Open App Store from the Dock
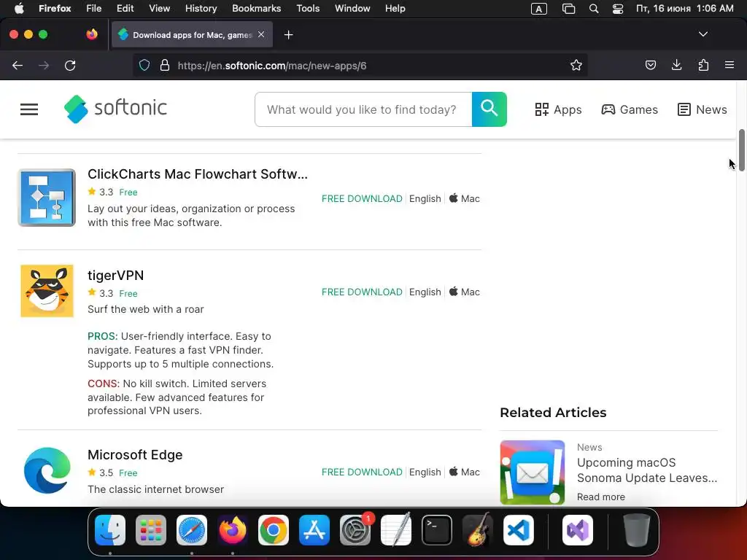The height and width of the screenshot is (560, 747). [x=314, y=530]
